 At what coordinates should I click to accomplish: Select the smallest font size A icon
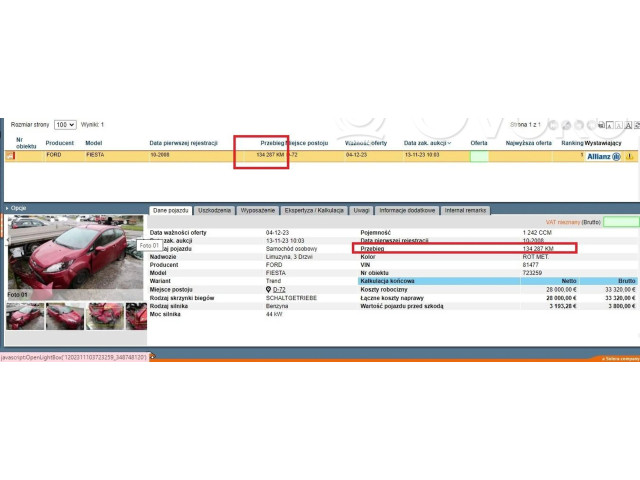point(610,125)
